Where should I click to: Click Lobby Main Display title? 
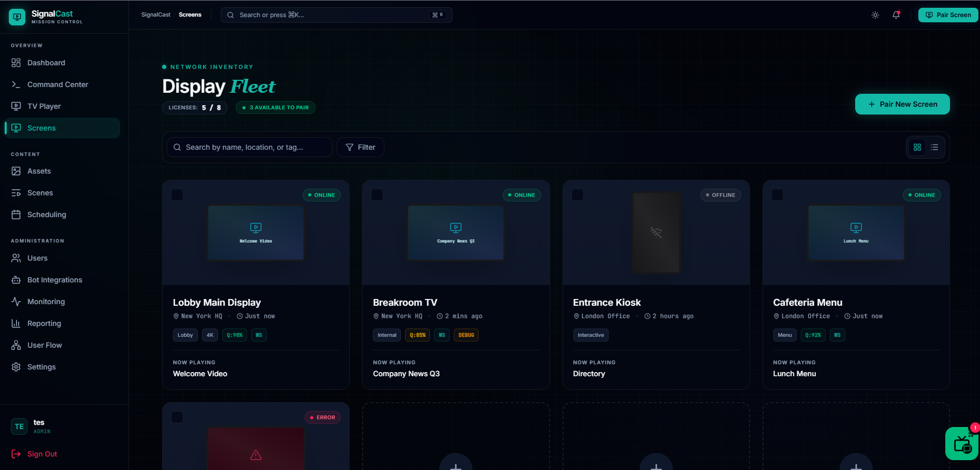tap(217, 303)
